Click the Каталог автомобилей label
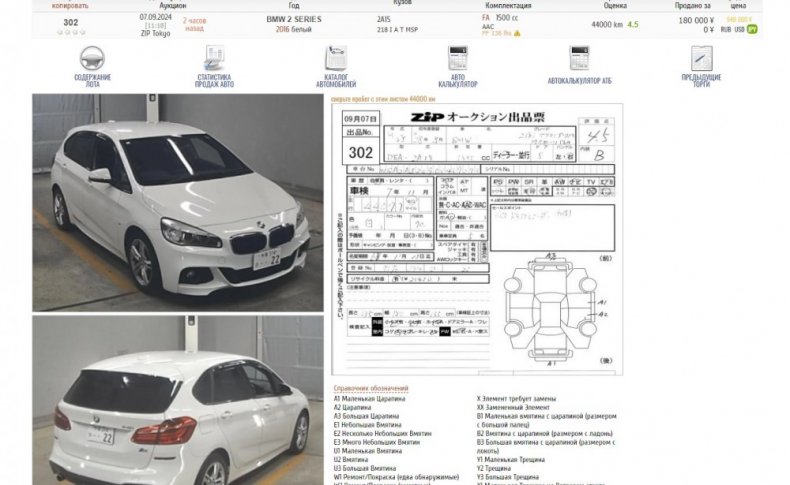The image size is (790, 485). (336, 81)
